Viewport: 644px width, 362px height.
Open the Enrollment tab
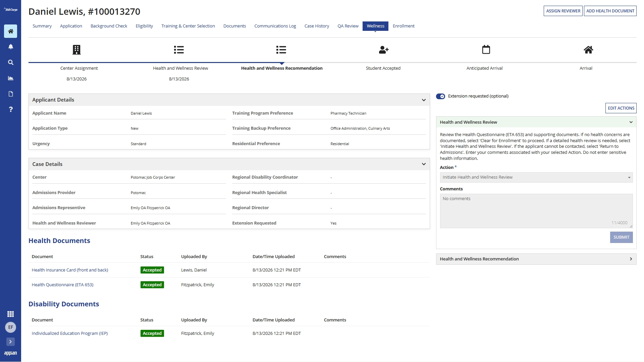404,26
